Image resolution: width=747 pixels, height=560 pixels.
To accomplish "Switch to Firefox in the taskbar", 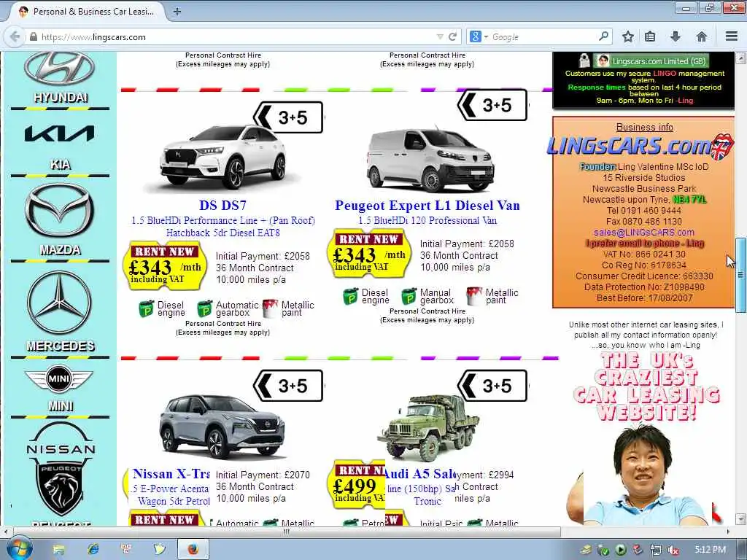I will pos(193,549).
